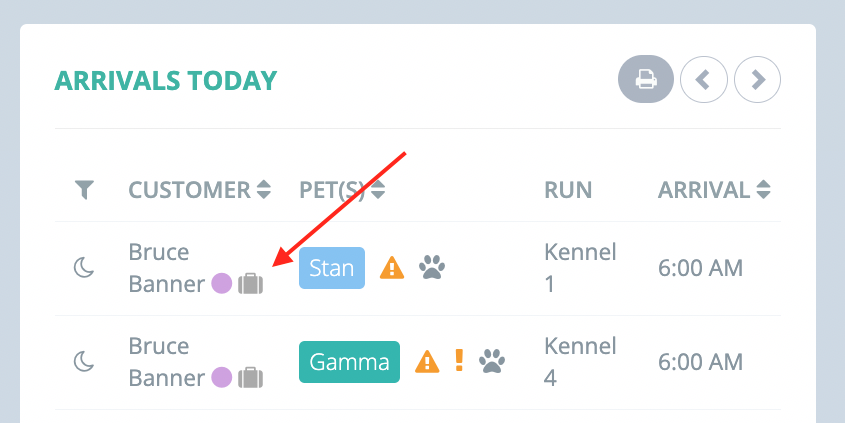Image resolution: width=845 pixels, height=423 pixels.
Task: Click moon icon in Stan's row
Action: [x=84, y=268]
